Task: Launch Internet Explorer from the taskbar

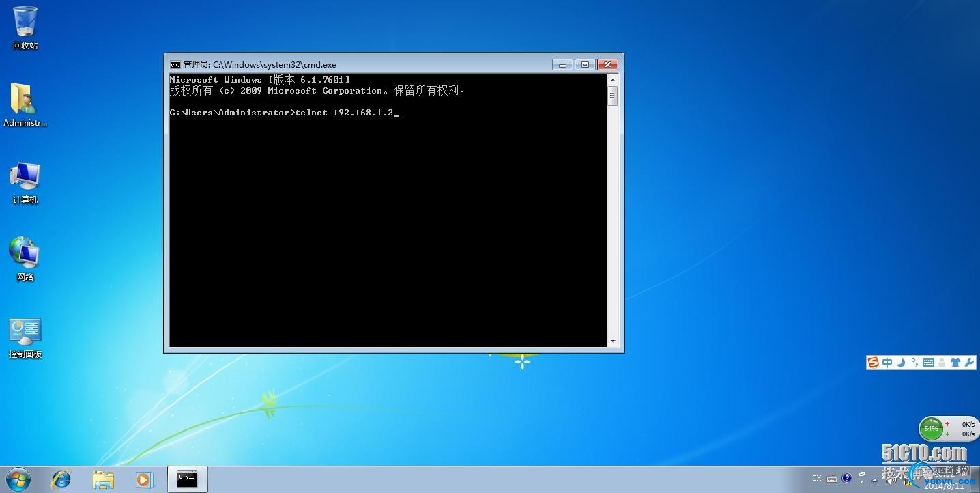Action: (x=61, y=479)
